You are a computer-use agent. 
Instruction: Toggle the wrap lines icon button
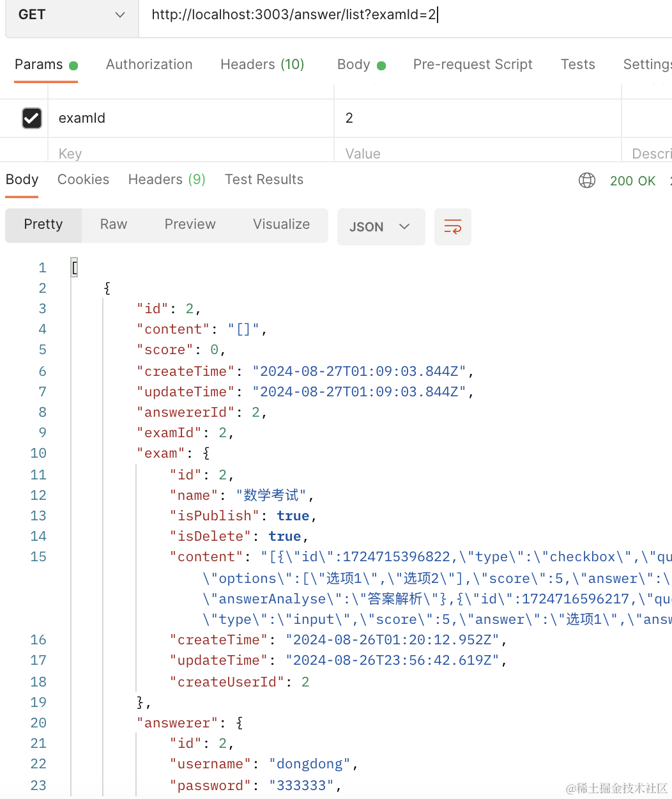(452, 227)
